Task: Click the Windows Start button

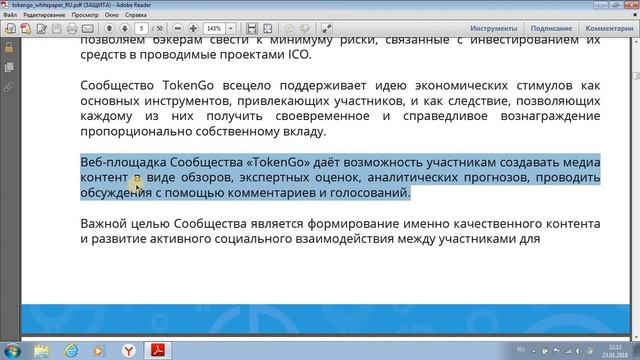Action: 12,351
